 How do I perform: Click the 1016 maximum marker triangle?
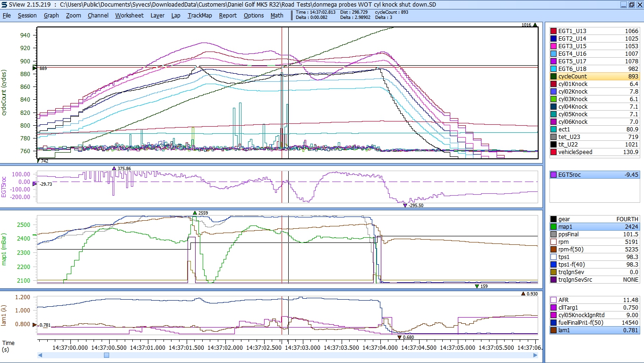coord(535,25)
